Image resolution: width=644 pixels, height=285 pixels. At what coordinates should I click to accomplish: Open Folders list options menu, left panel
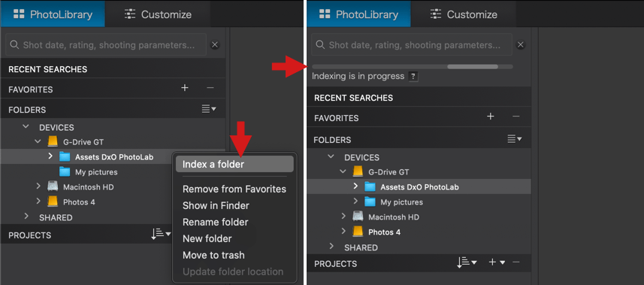pyautogui.click(x=209, y=109)
